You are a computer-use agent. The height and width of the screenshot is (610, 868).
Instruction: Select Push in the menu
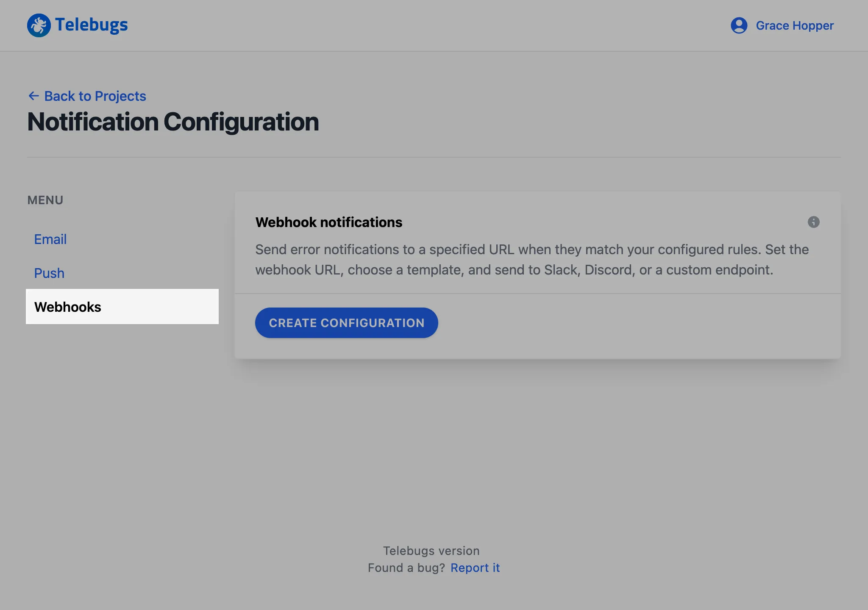point(49,273)
